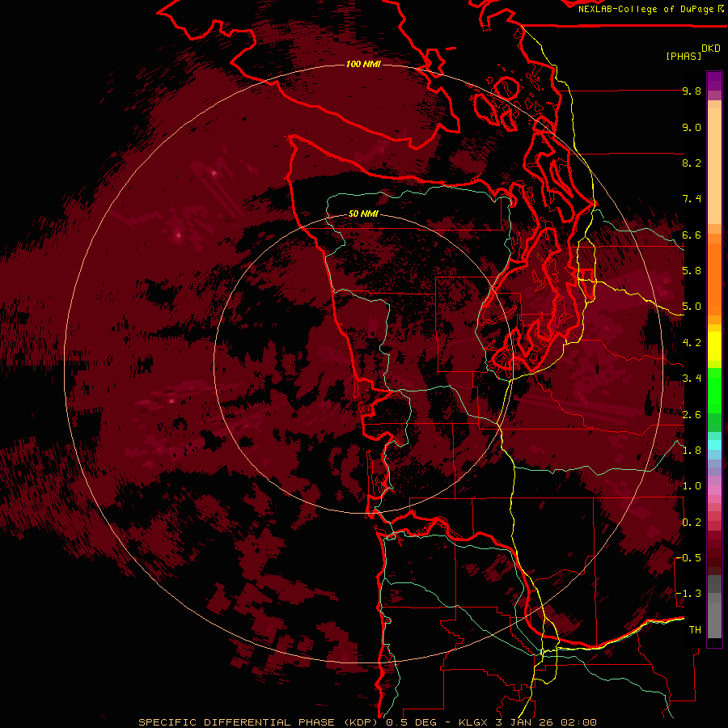
Task: Click the 50 NMI range ring label
Action: click(363, 214)
